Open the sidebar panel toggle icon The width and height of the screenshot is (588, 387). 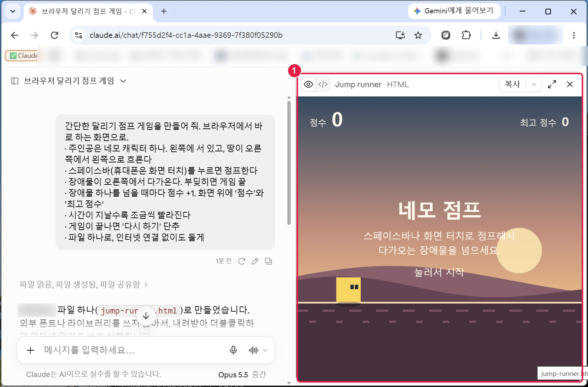(x=15, y=81)
